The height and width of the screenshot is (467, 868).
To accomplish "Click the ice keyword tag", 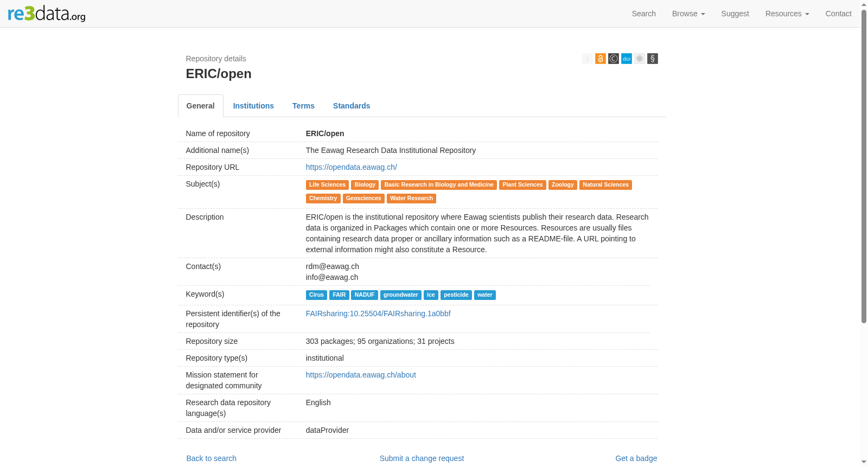I will [431, 295].
